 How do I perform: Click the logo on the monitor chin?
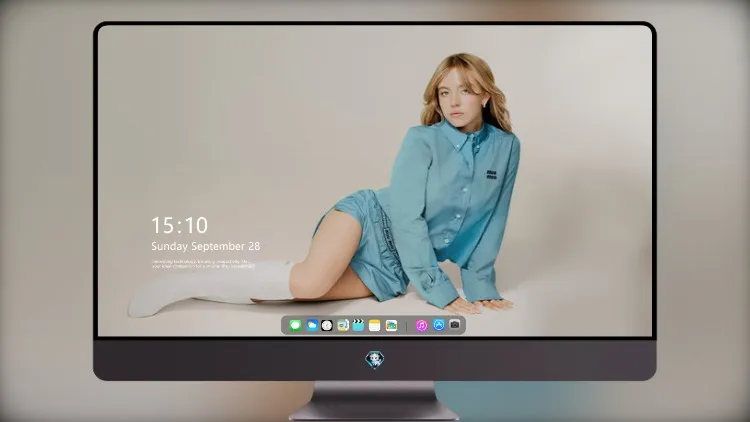[375, 360]
